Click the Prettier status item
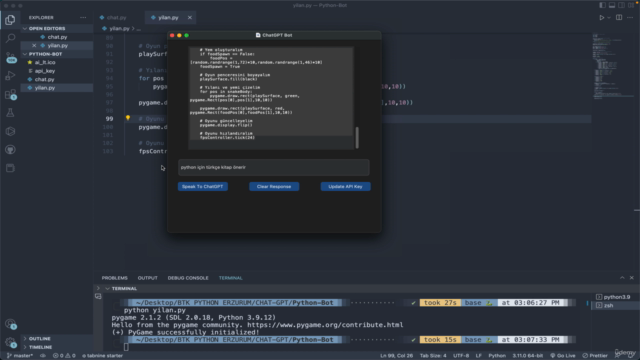This screenshot has height=360, width=640. click(595, 356)
